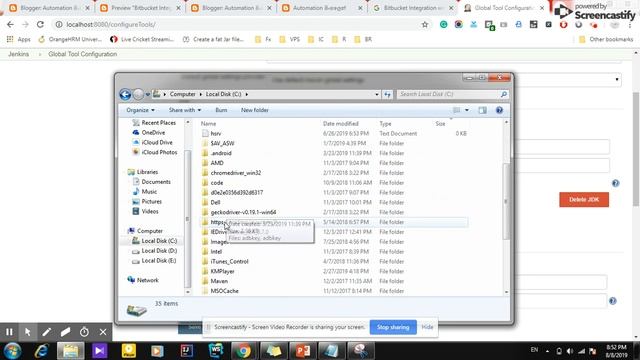Open IntelliJ IDEA from the taskbar
The width and height of the screenshot is (640, 360).
[x=187, y=351]
